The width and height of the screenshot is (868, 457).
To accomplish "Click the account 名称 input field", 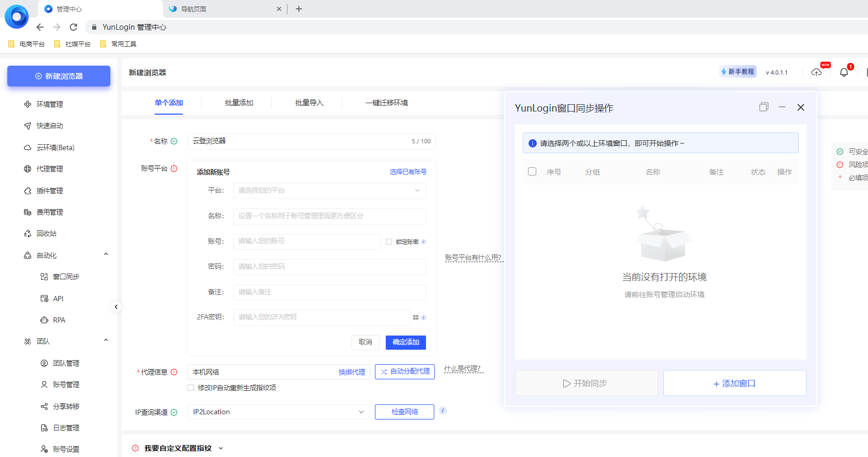I will point(330,216).
